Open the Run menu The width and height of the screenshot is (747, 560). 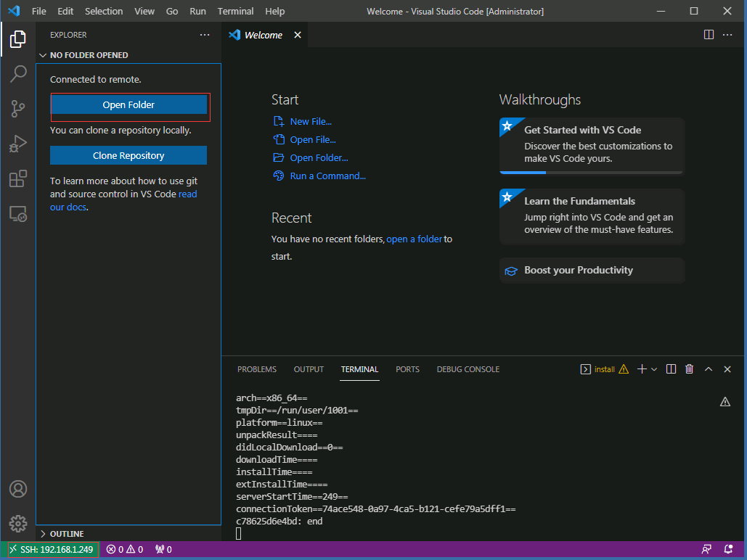[197, 11]
